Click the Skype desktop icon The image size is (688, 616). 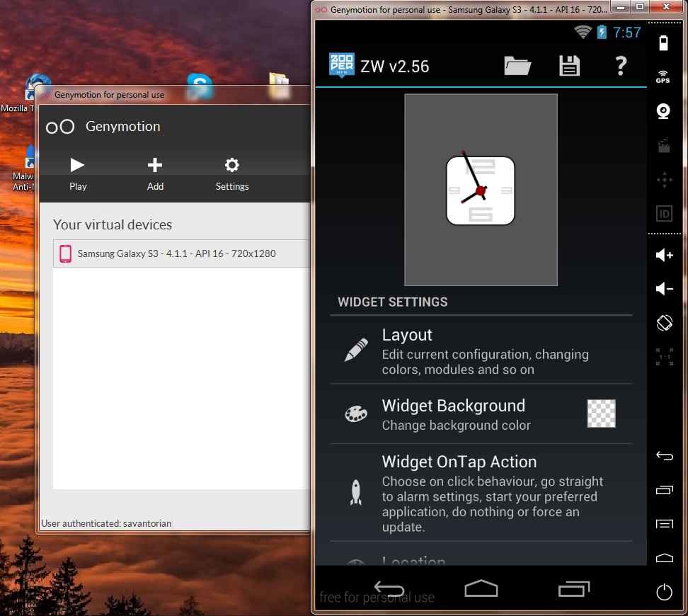(200, 85)
